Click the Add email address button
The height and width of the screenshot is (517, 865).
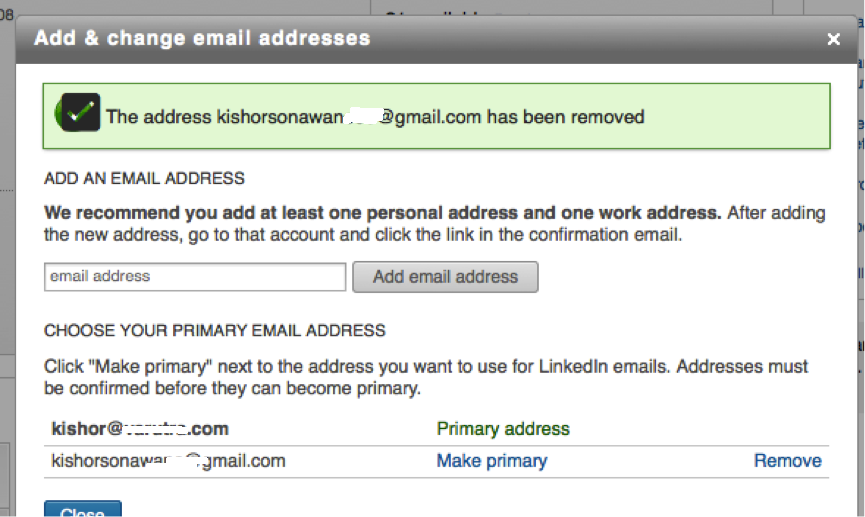(445, 276)
